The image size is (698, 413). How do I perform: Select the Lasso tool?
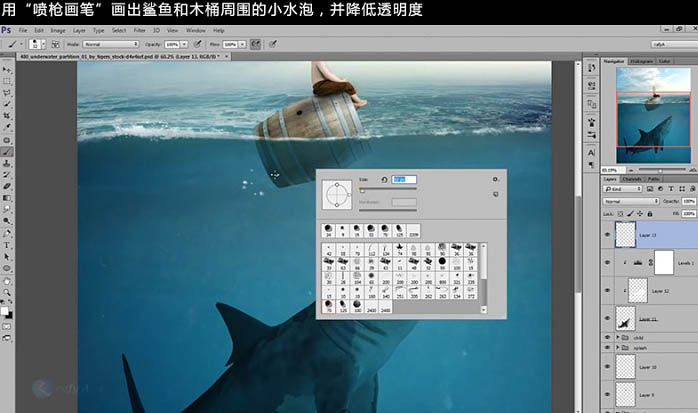(x=7, y=93)
